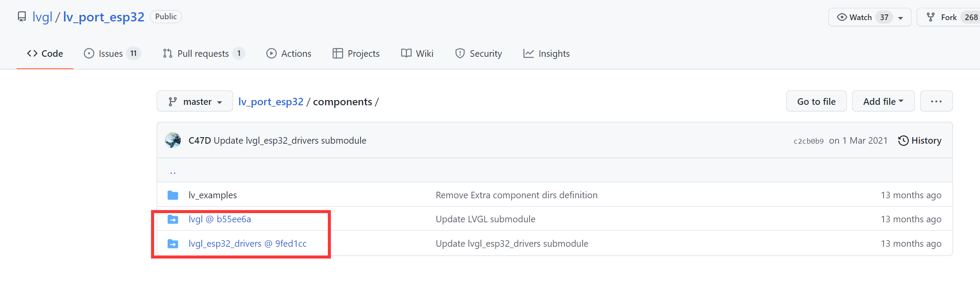Click the lvgl_esp32_drivers submodule folder icon
Viewport: 980px width, 283px height.
[173, 244]
